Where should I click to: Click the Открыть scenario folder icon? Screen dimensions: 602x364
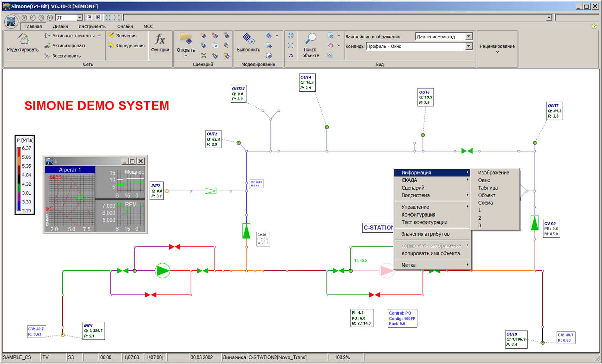click(x=186, y=39)
